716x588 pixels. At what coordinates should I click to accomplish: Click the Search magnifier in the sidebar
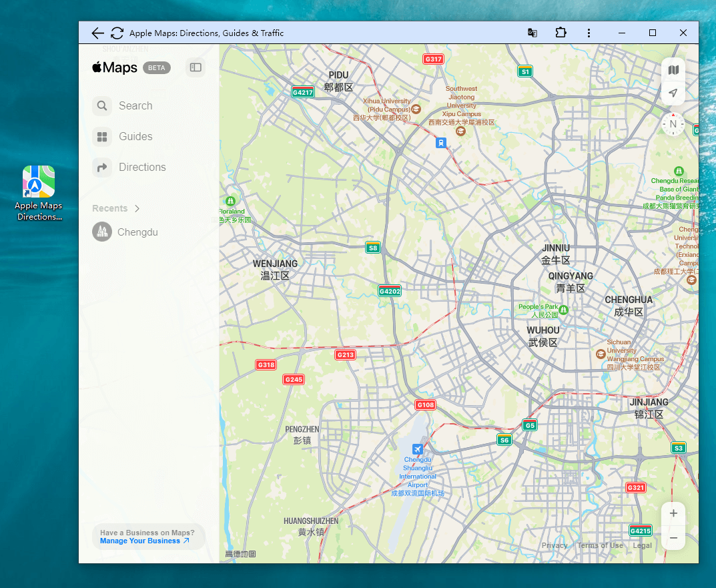pyautogui.click(x=102, y=105)
